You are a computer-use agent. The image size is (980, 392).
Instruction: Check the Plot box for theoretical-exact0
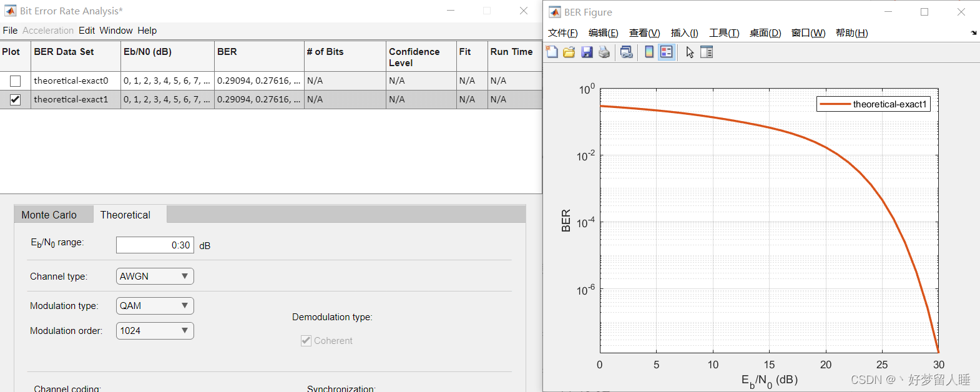point(16,81)
